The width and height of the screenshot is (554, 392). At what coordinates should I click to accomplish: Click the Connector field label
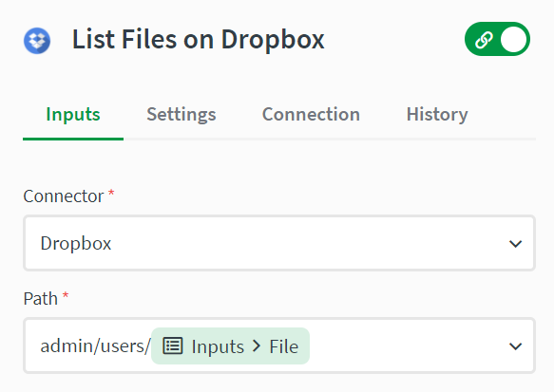[64, 196]
